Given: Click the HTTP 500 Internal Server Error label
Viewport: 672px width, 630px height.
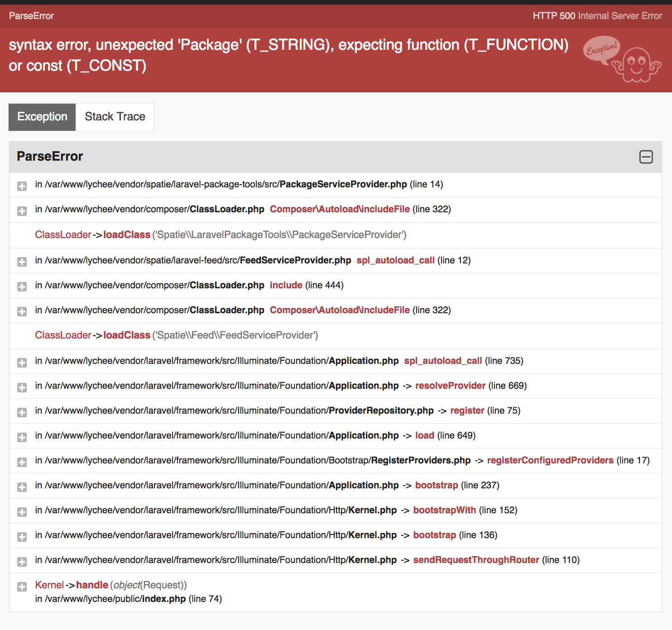Looking at the screenshot, I should (x=597, y=15).
